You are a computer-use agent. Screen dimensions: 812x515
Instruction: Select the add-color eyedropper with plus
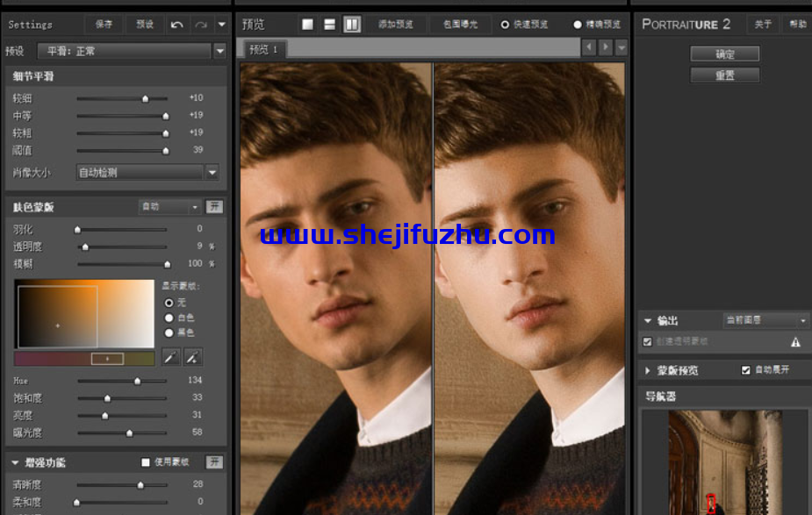pyautogui.click(x=193, y=357)
